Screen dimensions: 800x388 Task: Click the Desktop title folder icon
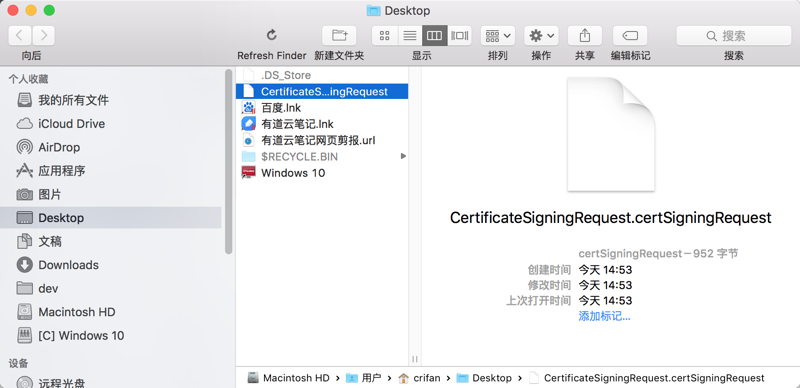point(373,10)
